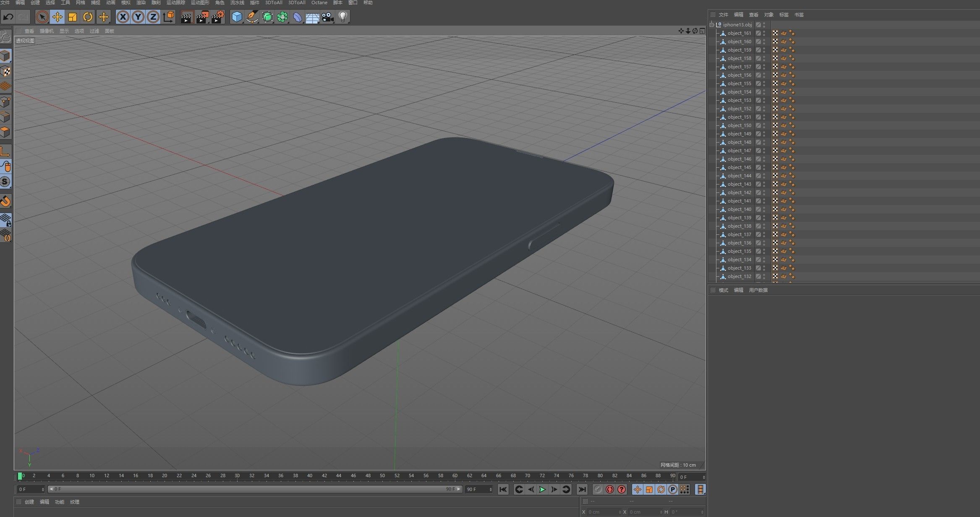The image size is (980, 517).
Task: Render to Picture Viewer icon
Action: (202, 17)
